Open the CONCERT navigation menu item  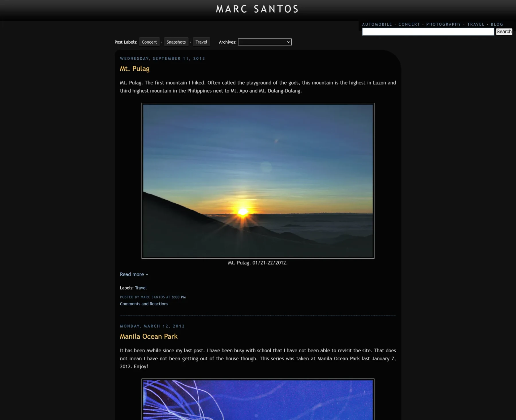pyautogui.click(x=409, y=24)
